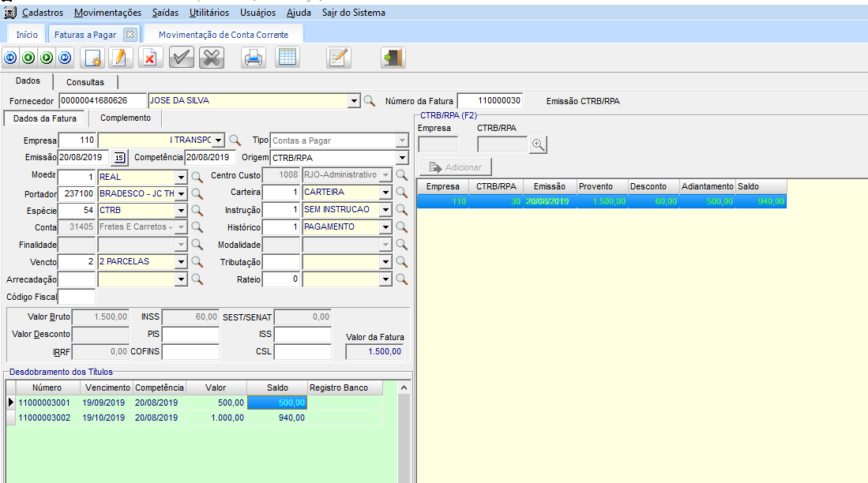The image size is (868, 483).
Task: Delete record using red X document icon
Action: point(151,58)
